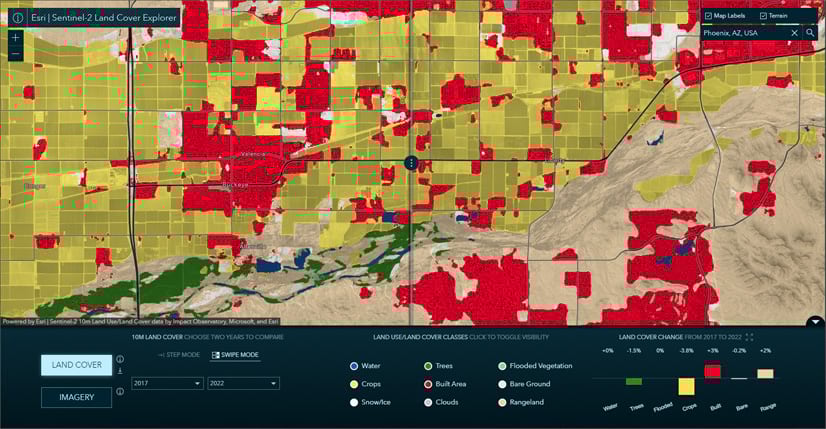
Task: Click the Water axis label in chart
Action: click(x=611, y=407)
